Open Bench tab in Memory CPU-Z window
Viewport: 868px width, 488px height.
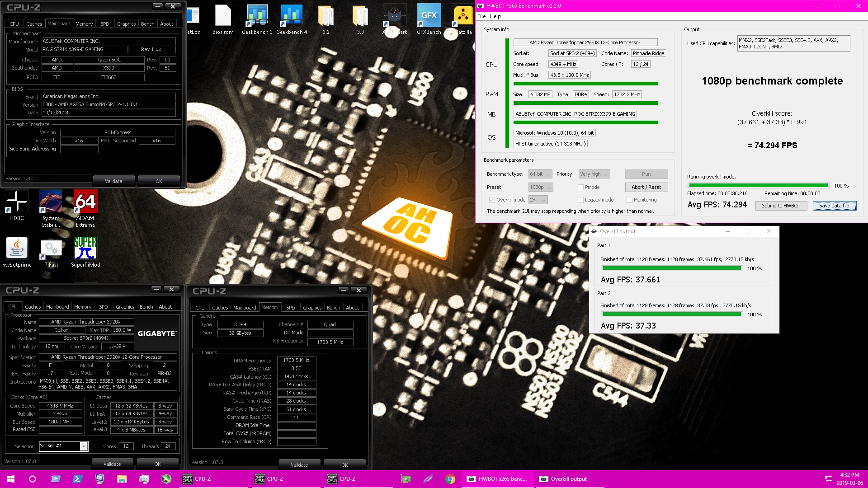click(x=334, y=308)
